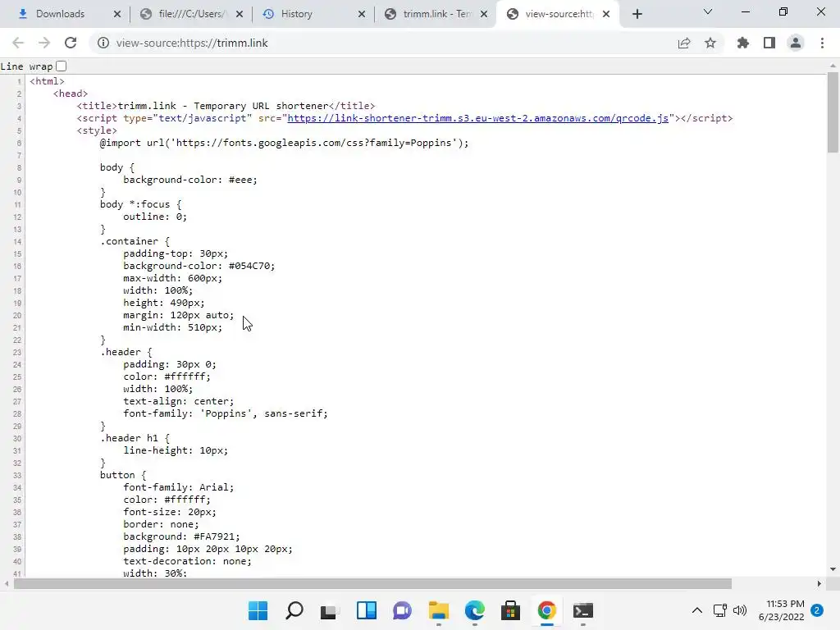Go back to the previous page
This screenshot has height=630, width=840.
[x=18, y=43]
